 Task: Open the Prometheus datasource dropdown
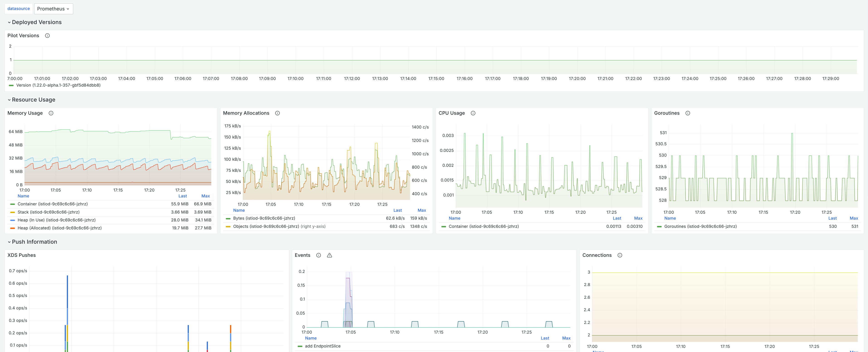pyautogui.click(x=53, y=9)
